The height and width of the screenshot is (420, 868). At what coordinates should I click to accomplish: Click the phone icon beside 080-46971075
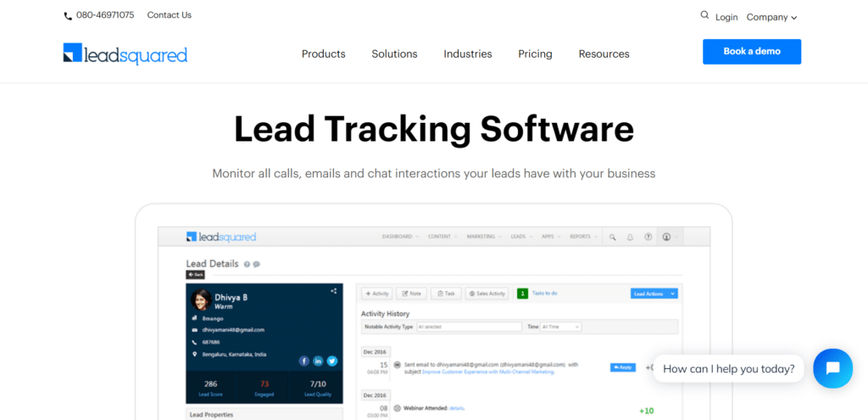click(x=68, y=16)
